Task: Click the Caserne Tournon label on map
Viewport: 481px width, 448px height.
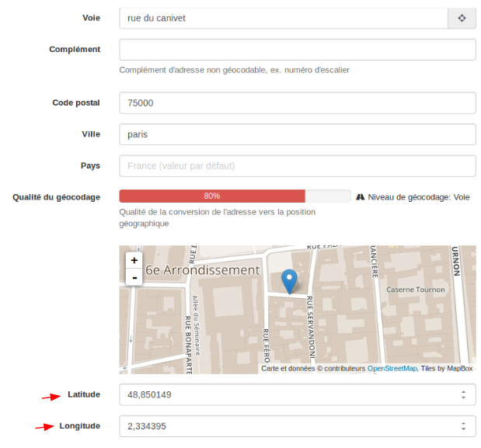Action: 416,290
